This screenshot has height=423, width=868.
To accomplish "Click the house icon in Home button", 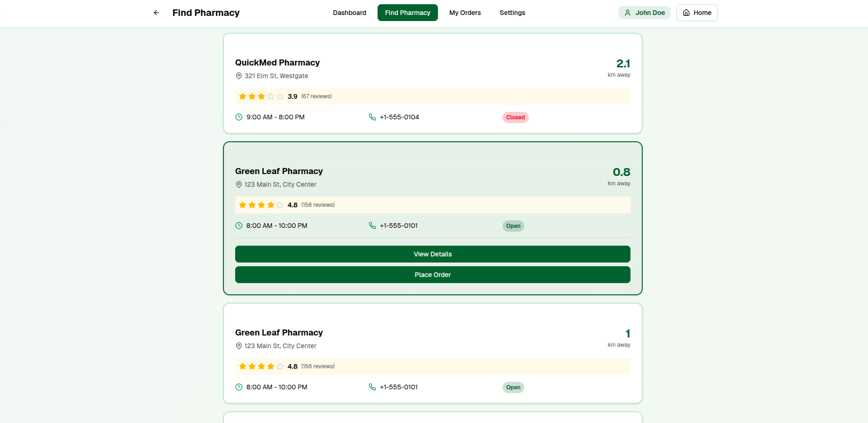I will pos(686,13).
